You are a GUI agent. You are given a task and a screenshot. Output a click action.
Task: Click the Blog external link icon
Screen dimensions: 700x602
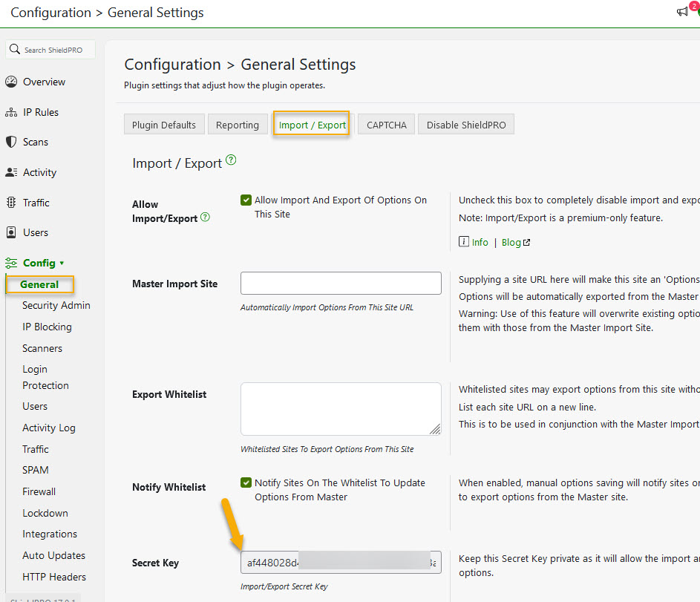[527, 242]
